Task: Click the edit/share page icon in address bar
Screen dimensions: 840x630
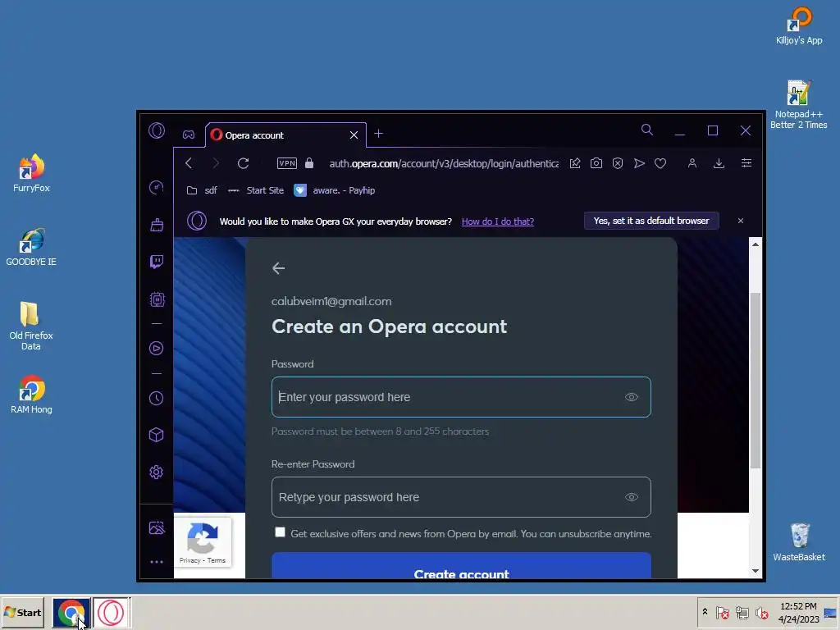Action: (575, 163)
